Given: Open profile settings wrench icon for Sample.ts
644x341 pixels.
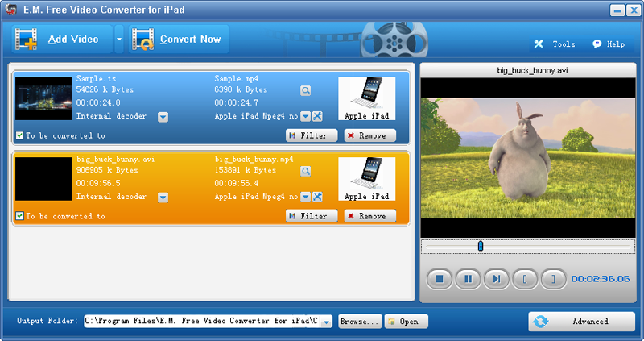Looking at the screenshot, I should pos(317,116).
